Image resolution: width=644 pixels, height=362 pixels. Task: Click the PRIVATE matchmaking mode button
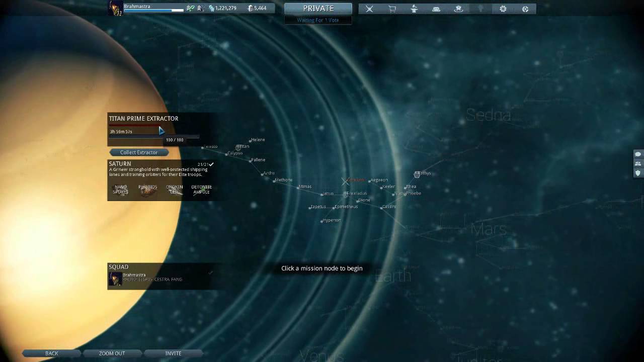[x=318, y=9]
